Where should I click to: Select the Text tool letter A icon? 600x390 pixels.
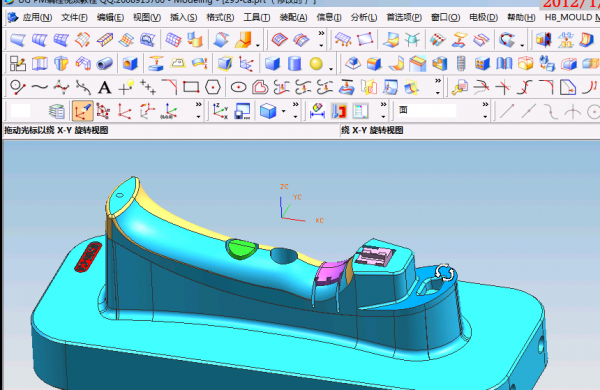(104, 88)
